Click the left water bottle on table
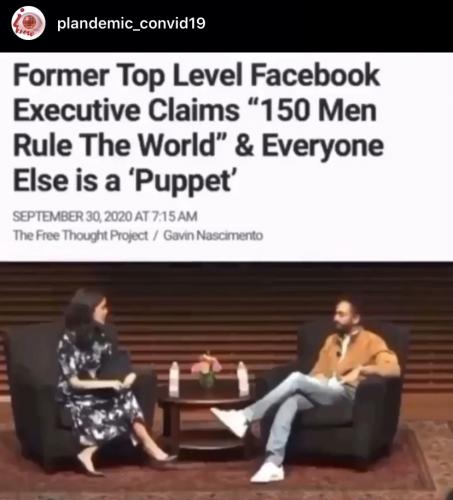453x500 pixels. (174, 379)
